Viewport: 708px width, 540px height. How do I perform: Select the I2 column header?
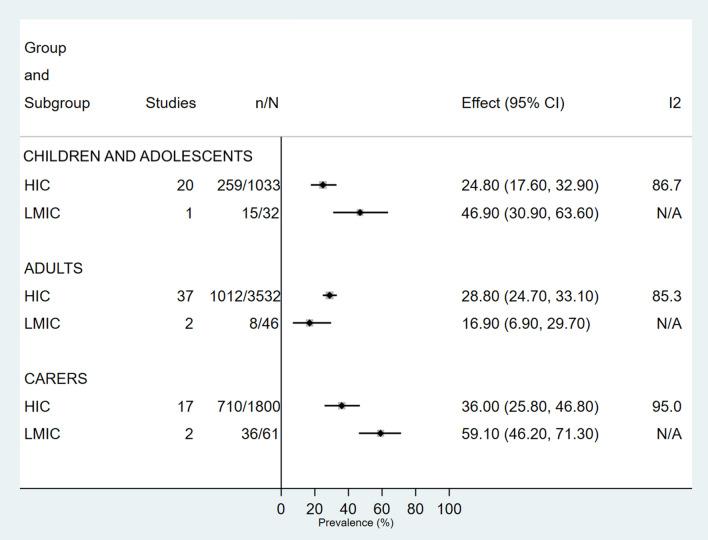pyautogui.click(x=675, y=102)
